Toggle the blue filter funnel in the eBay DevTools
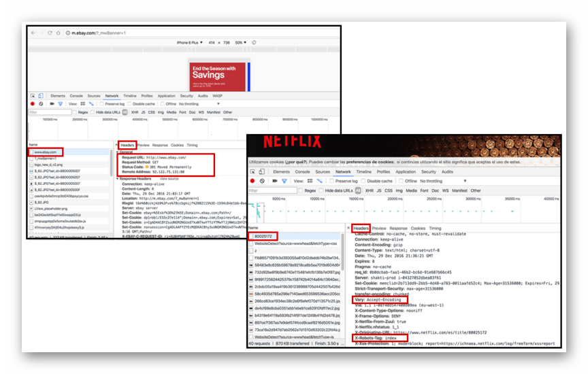The image size is (588, 374). pos(60,104)
